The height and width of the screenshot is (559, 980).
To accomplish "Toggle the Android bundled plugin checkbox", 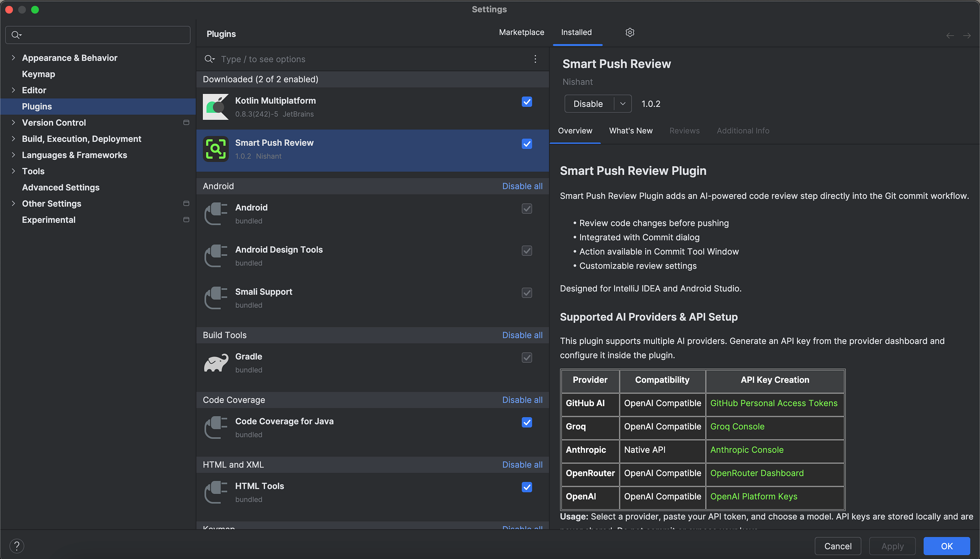I will [x=527, y=208].
